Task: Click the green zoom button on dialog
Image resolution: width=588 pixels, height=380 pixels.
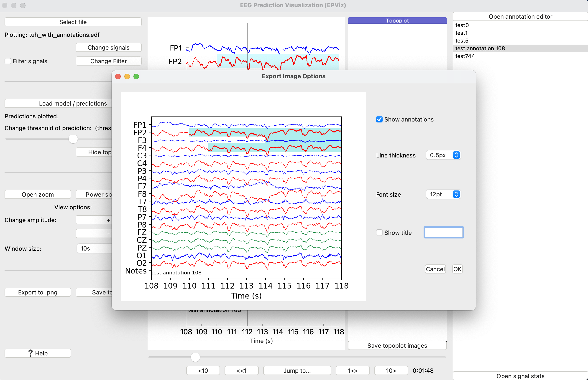Action: pos(136,76)
